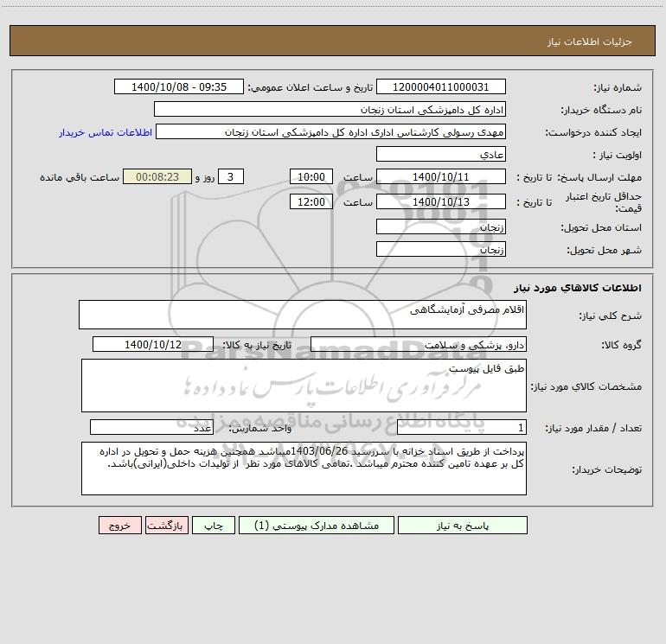Click the label ایجاد کننده درخواست

point(593,132)
